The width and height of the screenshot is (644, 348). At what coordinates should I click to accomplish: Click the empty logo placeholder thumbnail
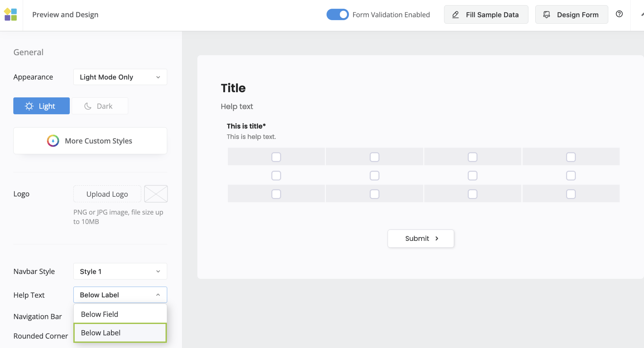point(156,194)
